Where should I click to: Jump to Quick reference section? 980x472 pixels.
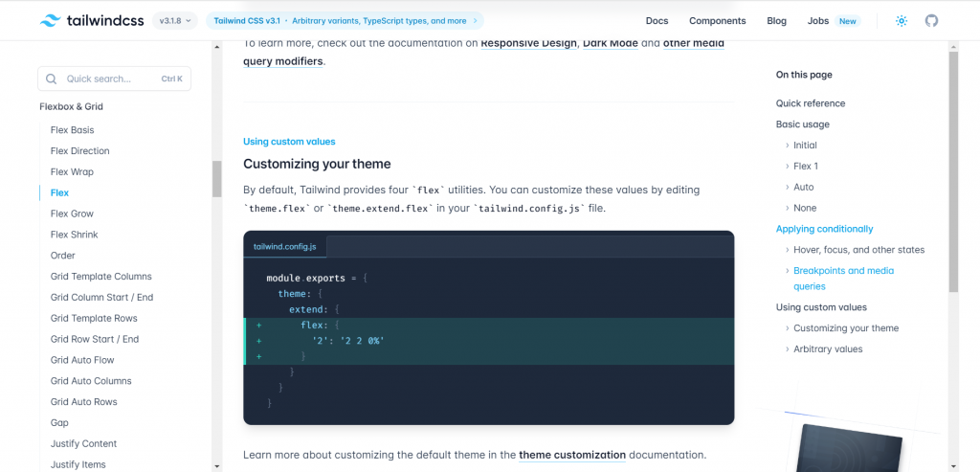[811, 103]
